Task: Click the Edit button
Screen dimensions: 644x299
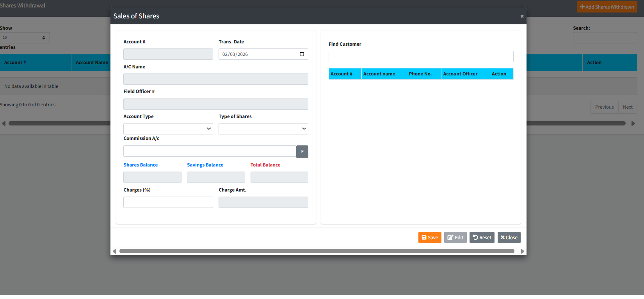Action: point(455,238)
